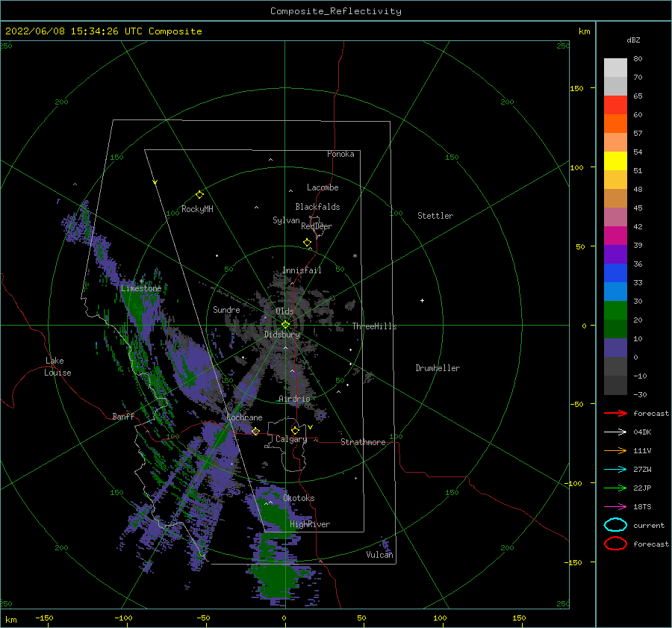Select the orange 111V arrow legend icon

tap(615, 450)
